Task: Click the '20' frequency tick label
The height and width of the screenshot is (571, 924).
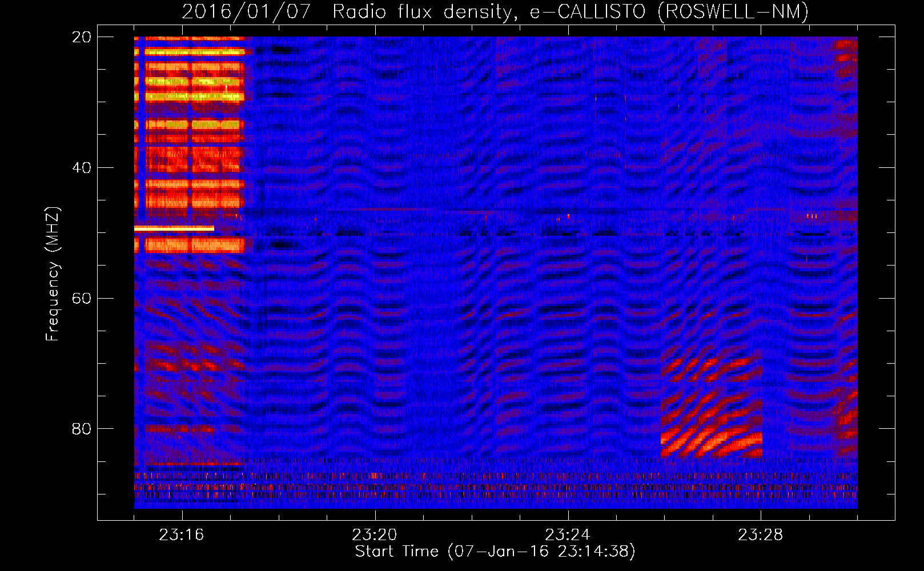Action: [82, 37]
